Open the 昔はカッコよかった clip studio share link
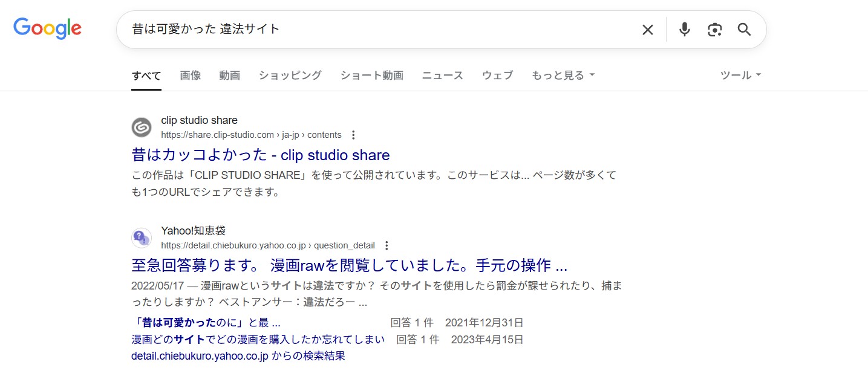 click(260, 155)
